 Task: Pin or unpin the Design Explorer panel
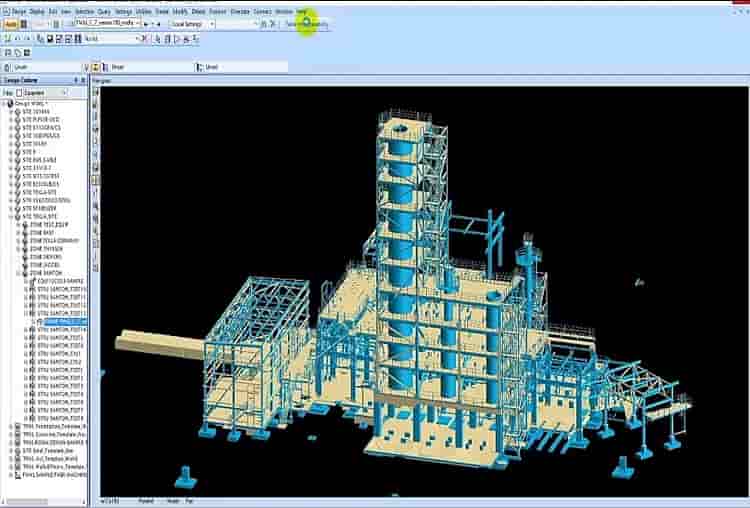[x=76, y=81]
